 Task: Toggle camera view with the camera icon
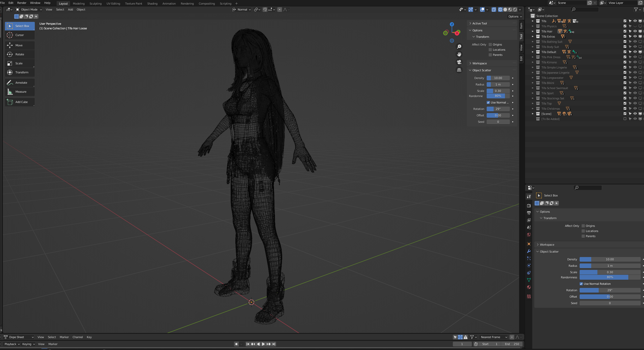pos(459,62)
